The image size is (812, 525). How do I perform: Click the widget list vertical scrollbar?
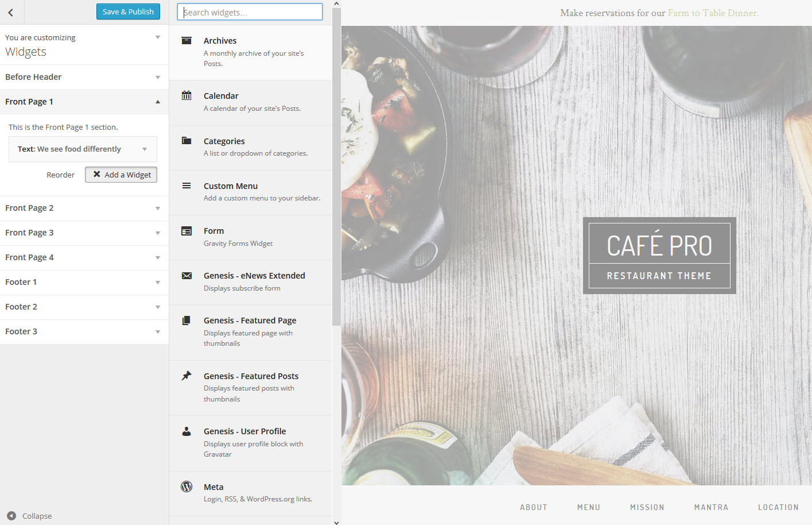coord(336,167)
